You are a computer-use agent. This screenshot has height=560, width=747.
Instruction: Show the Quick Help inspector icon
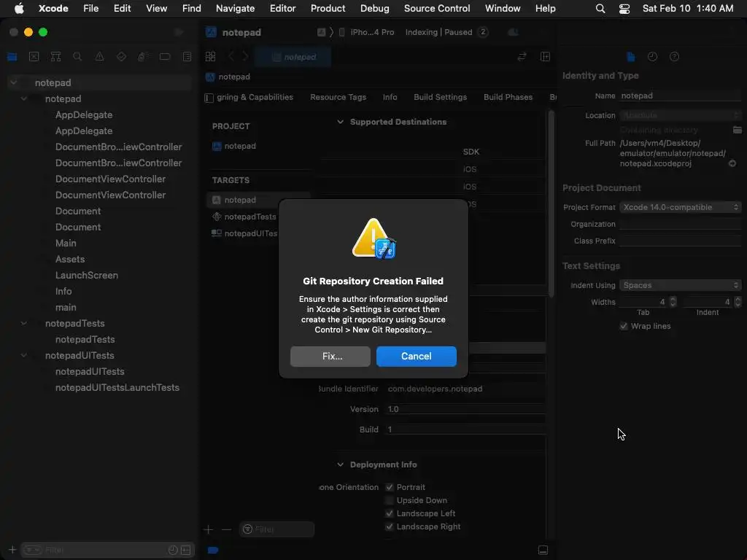[674, 57]
